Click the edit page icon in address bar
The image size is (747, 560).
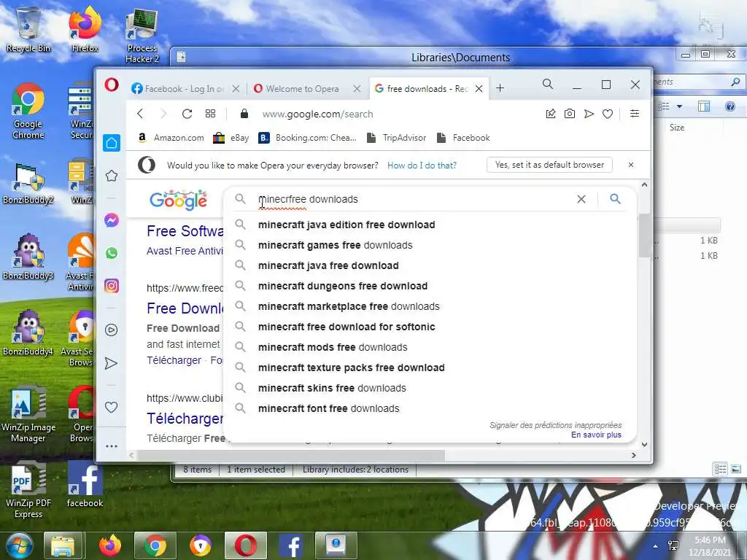pos(551,113)
